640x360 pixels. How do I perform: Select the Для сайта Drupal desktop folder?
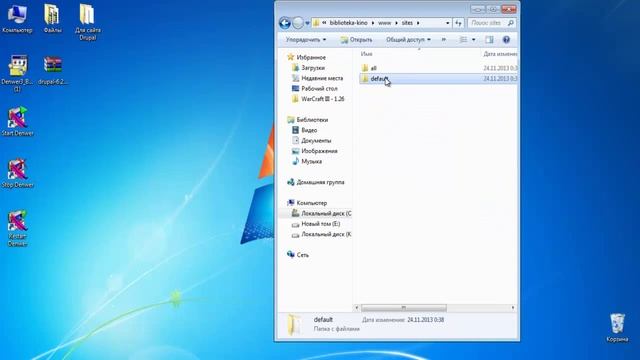pyautogui.click(x=87, y=22)
